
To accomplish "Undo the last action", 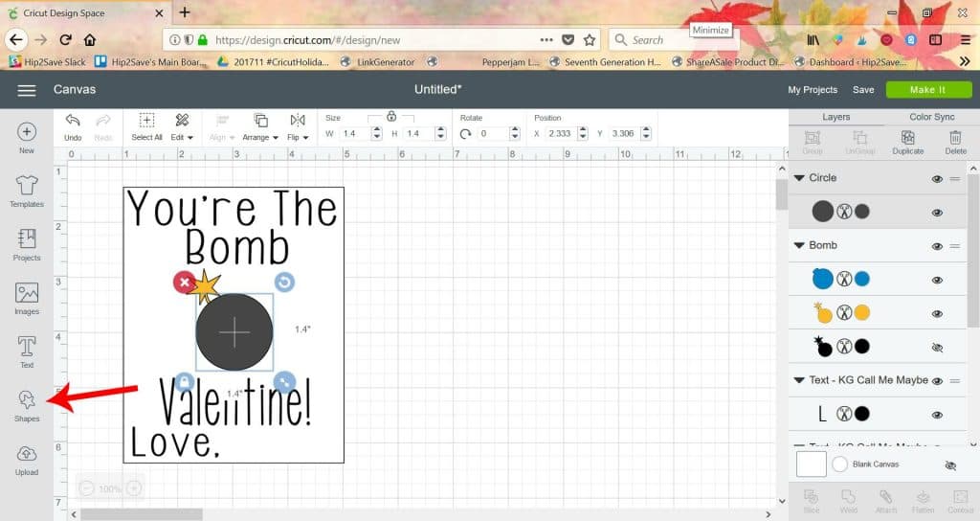I will [x=73, y=127].
